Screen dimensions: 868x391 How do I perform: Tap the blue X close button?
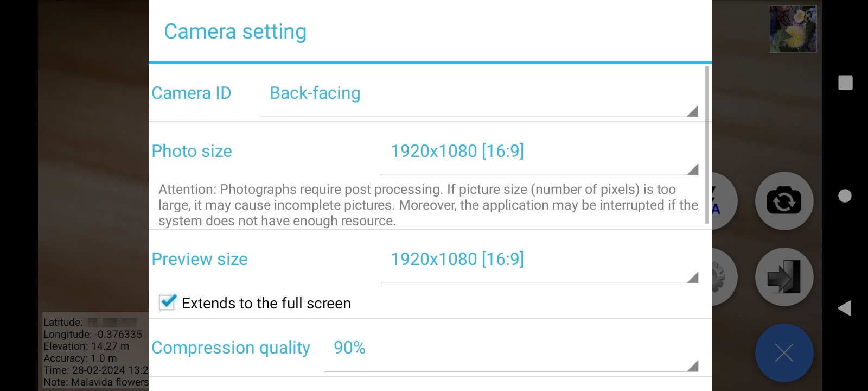[x=784, y=353]
